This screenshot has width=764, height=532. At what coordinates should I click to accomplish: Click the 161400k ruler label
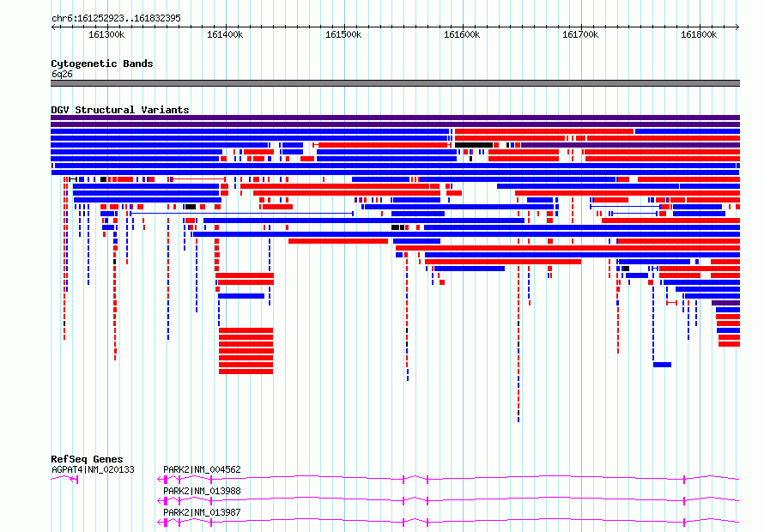coord(225,34)
